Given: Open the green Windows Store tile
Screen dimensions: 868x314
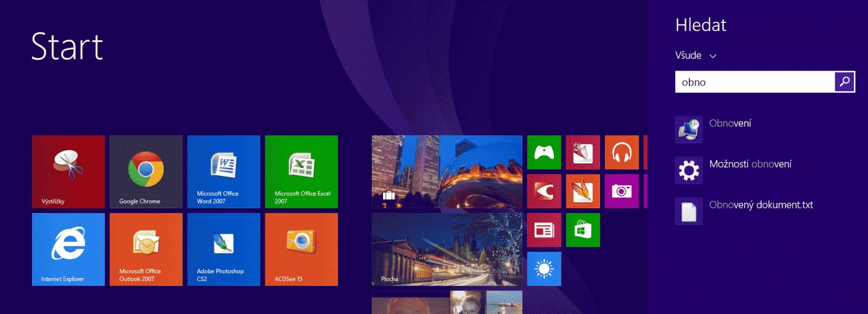Looking at the screenshot, I should pyautogui.click(x=583, y=230).
